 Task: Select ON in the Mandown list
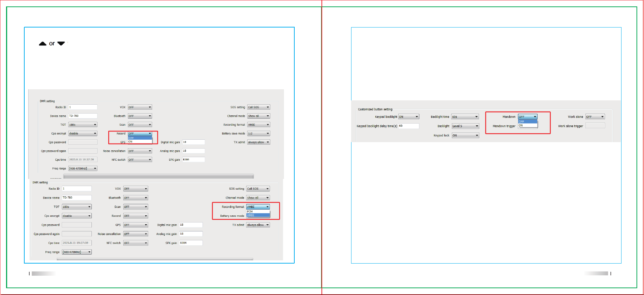pyautogui.click(x=528, y=125)
